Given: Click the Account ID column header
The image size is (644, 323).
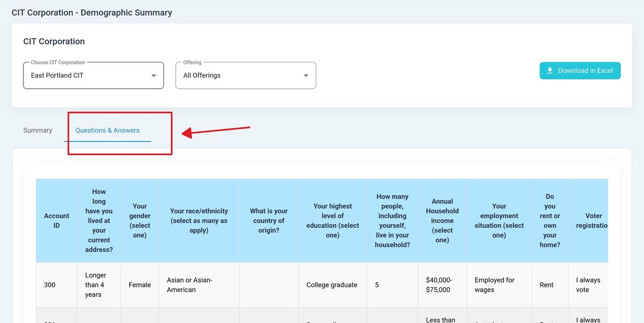Looking at the screenshot, I should 57,221.
